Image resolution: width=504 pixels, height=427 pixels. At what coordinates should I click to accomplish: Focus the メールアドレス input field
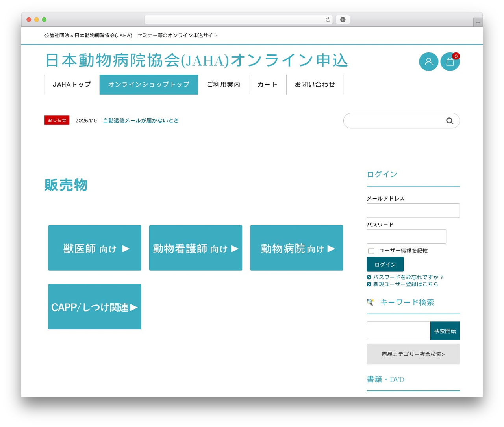pos(413,211)
